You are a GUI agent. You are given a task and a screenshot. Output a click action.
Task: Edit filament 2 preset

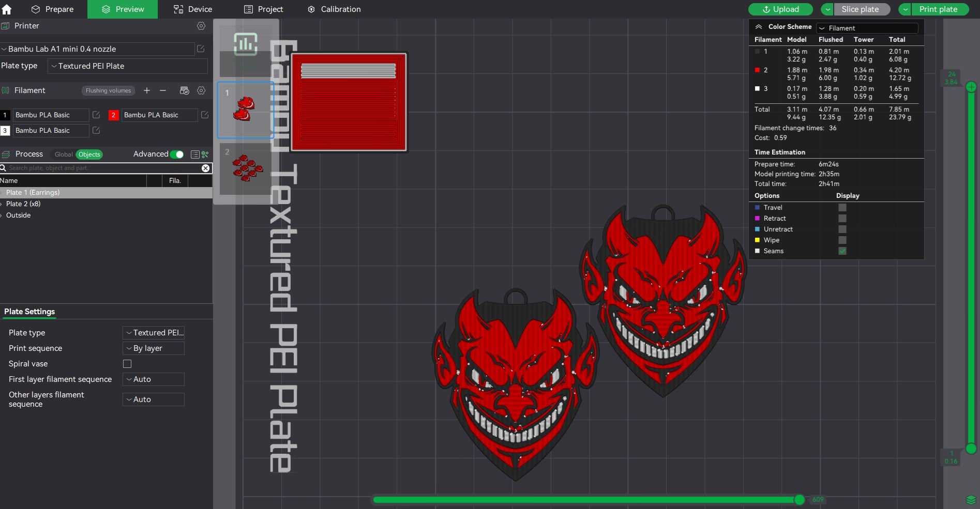205,115
